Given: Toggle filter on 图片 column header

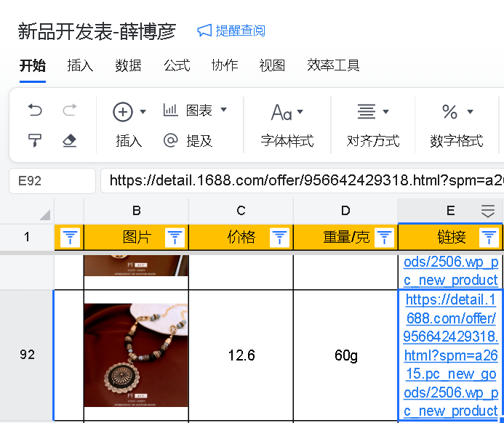Looking at the screenshot, I should 175,237.
